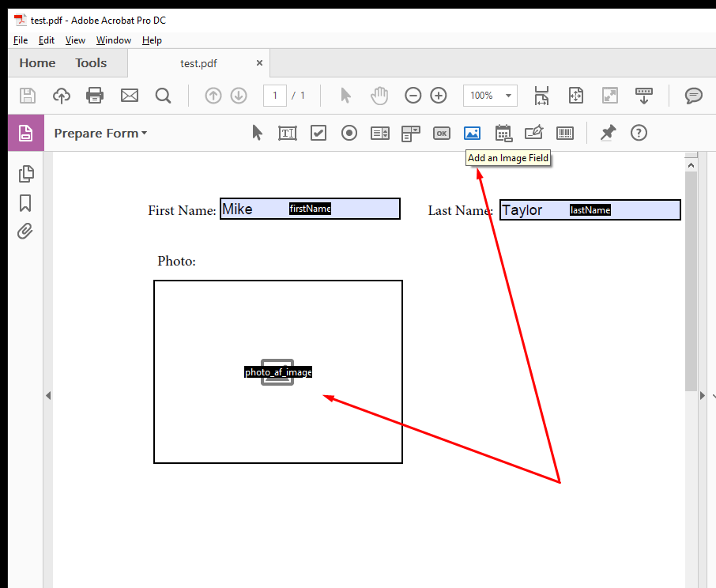
Task: Open the Help menu
Action: coord(152,40)
